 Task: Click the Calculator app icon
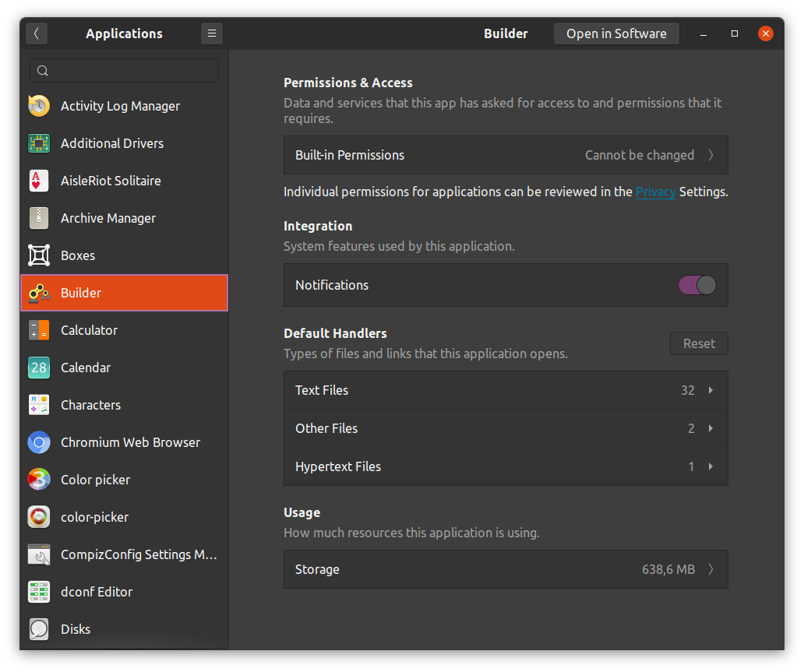(39, 331)
